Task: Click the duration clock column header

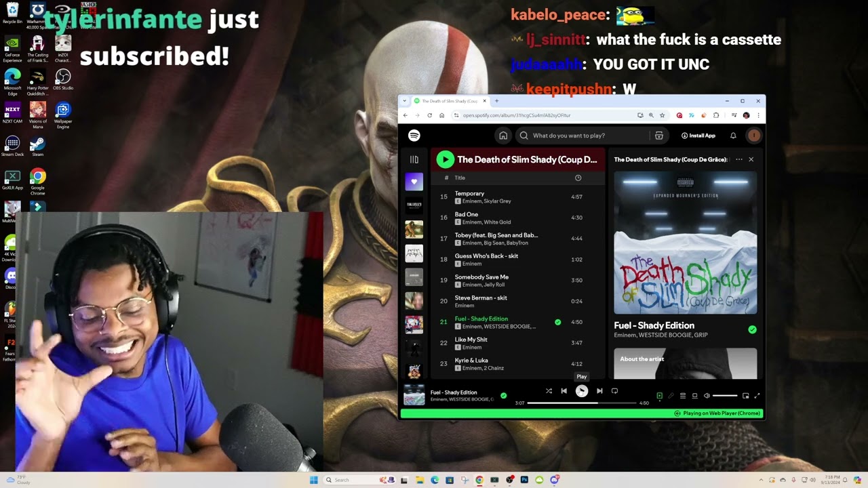Action: point(578,178)
